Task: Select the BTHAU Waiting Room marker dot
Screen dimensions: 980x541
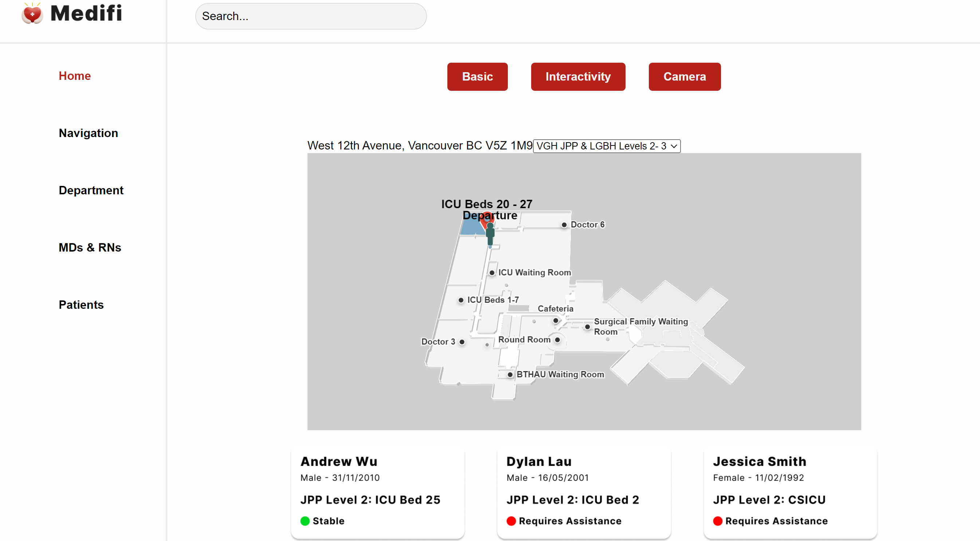Action: click(510, 375)
